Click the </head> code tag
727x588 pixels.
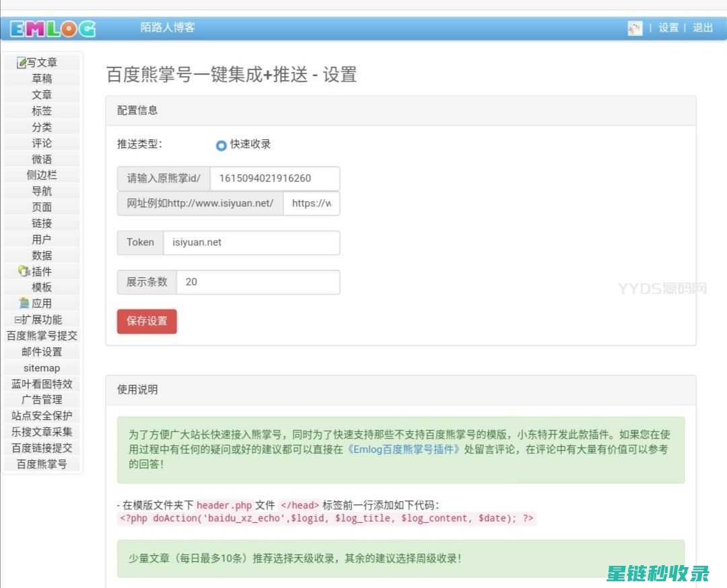tap(300, 505)
